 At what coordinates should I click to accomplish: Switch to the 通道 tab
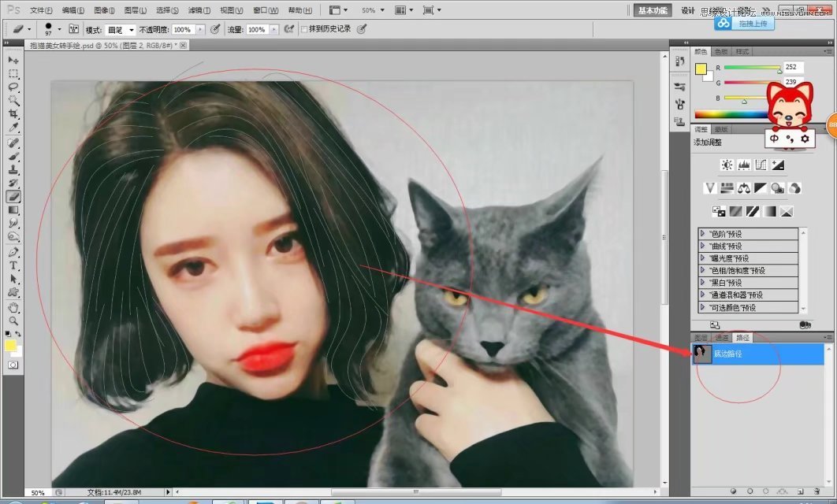point(722,338)
